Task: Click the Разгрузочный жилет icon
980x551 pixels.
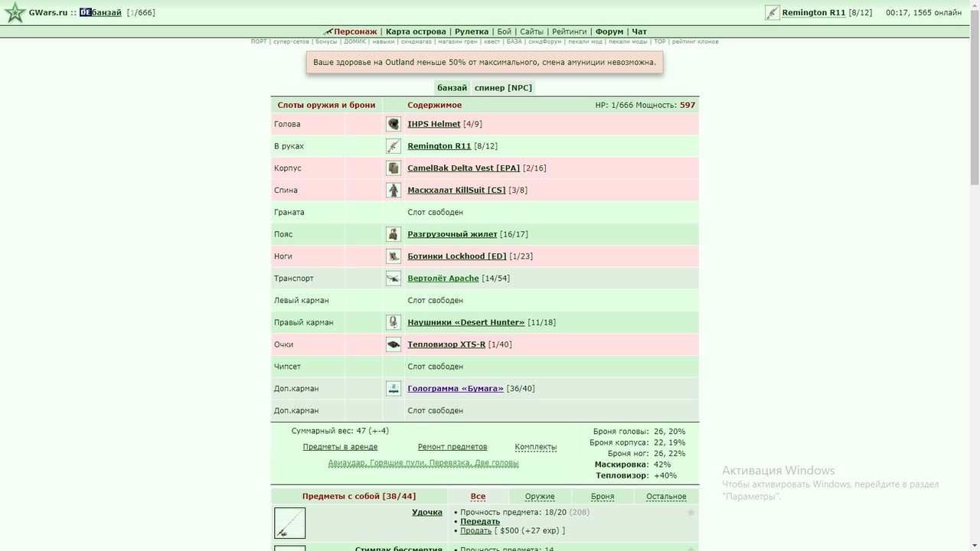Action: (394, 234)
